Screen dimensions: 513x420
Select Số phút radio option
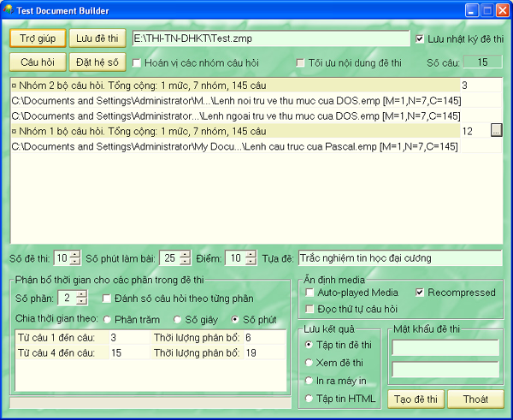click(235, 320)
